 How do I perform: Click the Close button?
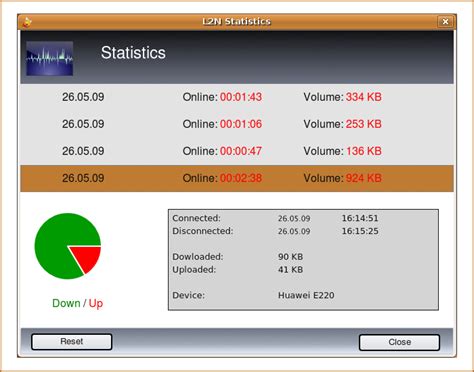pyautogui.click(x=399, y=342)
